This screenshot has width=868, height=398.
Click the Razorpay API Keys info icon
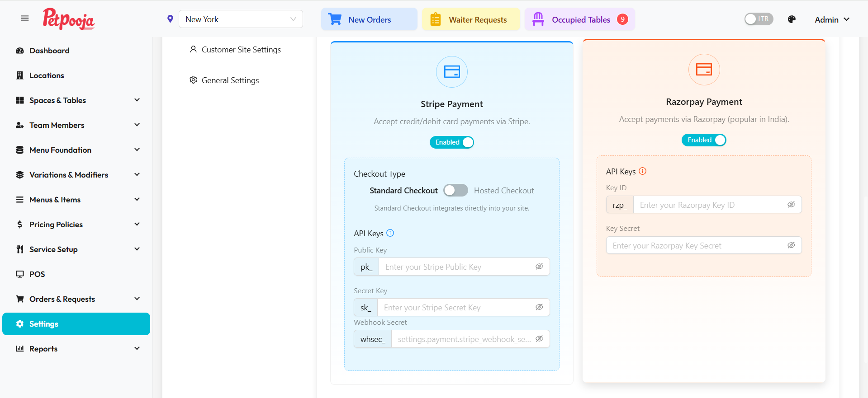(x=643, y=171)
